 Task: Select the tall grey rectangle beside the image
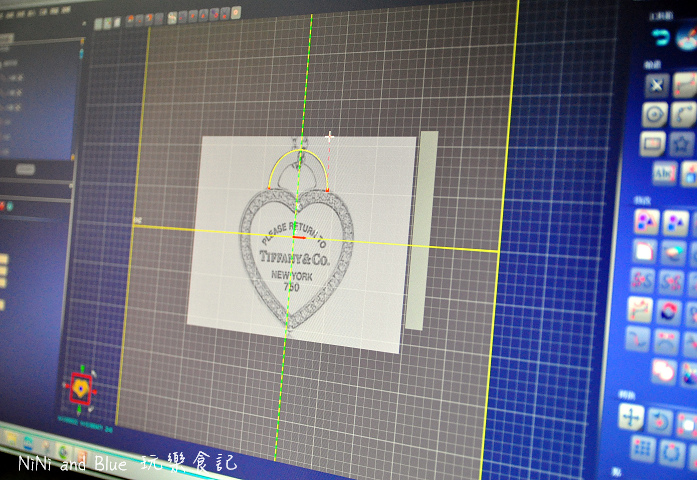[421, 230]
